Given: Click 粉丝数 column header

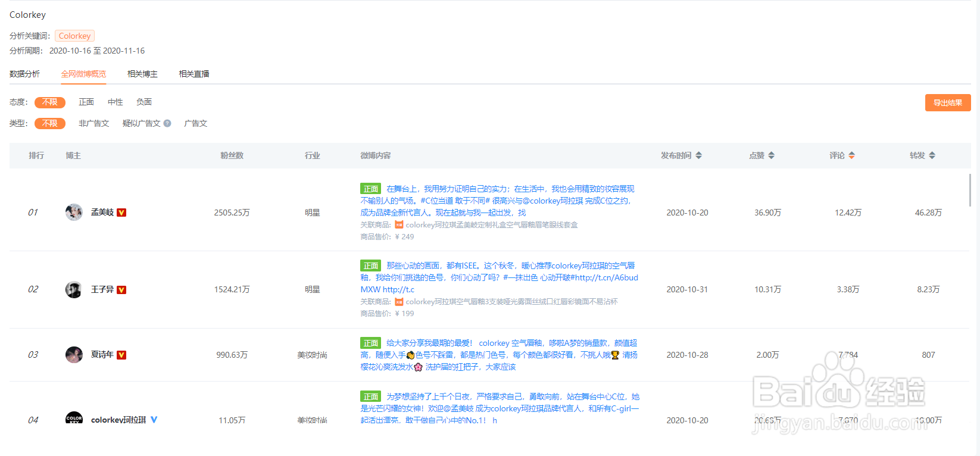Looking at the screenshot, I should [x=232, y=155].
